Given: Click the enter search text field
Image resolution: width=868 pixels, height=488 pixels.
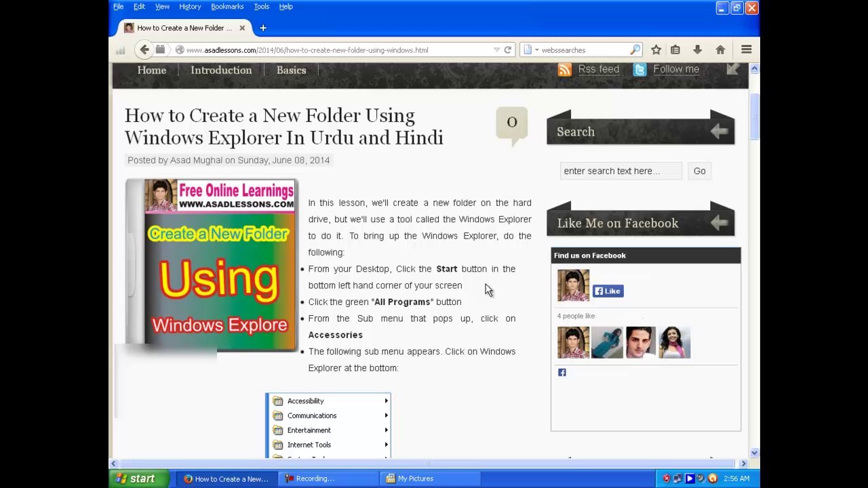Looking at the screenshot, I should pos(621,171).
